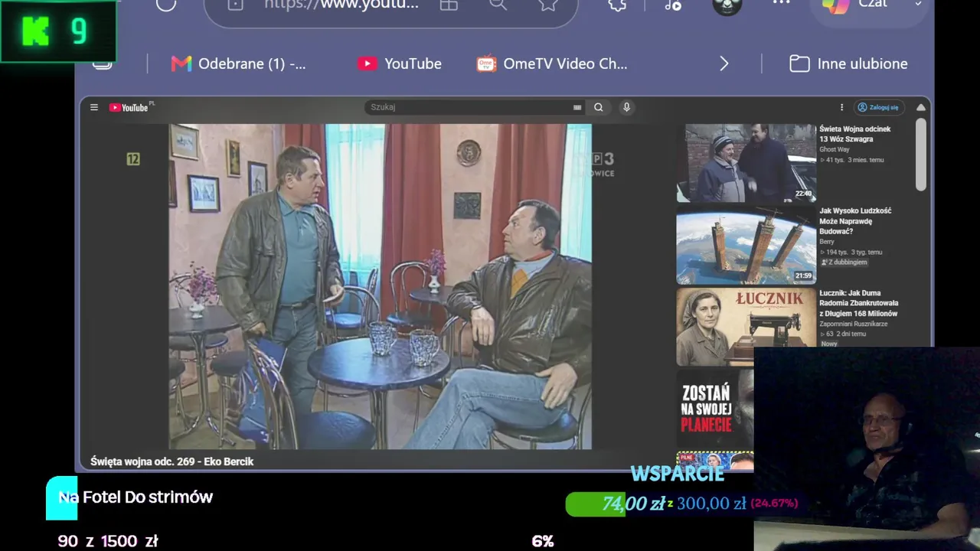
Task: Click the Gmail icon on the favorites bar
Action: 181,64
